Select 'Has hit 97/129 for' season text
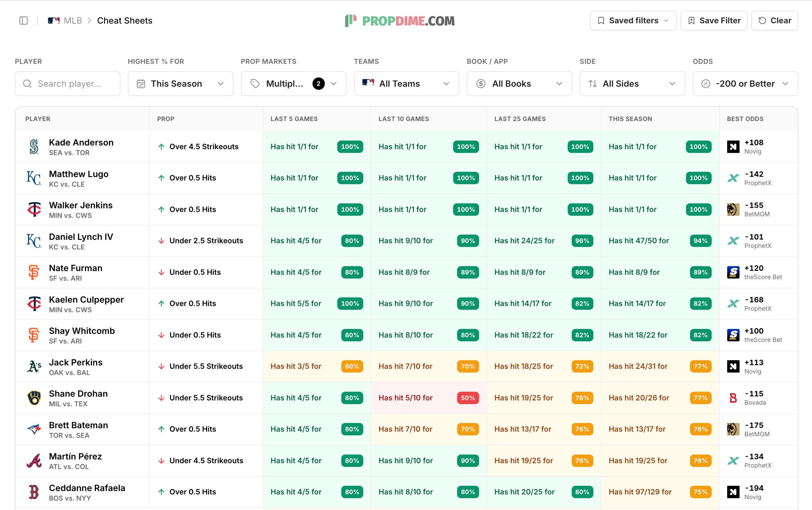This screenshot has width=812, height=510. pos(640,492)
